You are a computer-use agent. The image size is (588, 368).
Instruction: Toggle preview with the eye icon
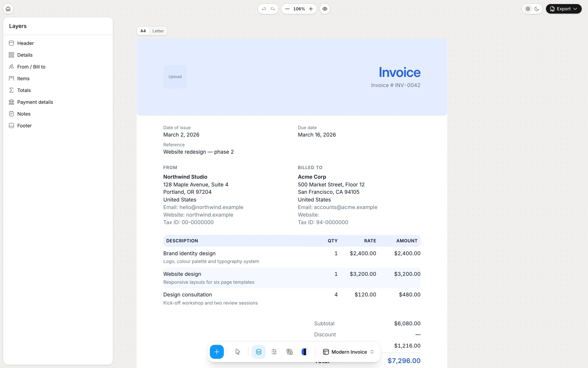[x=325, y=9]
